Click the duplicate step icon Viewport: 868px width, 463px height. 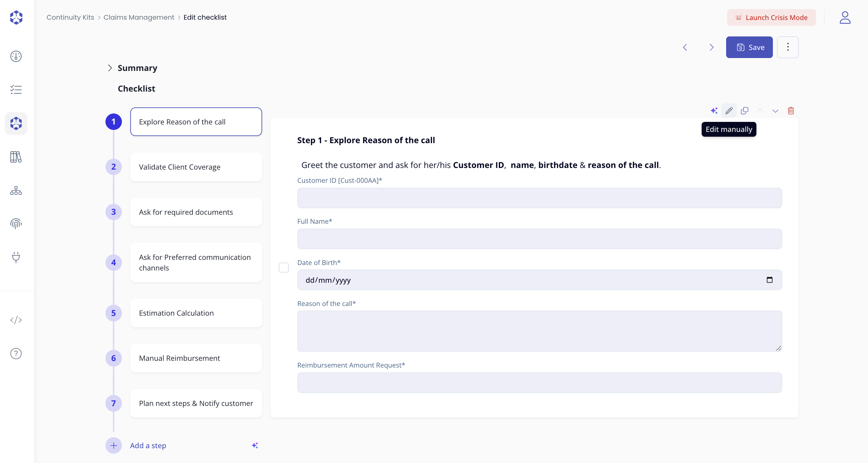click(744, 111)
